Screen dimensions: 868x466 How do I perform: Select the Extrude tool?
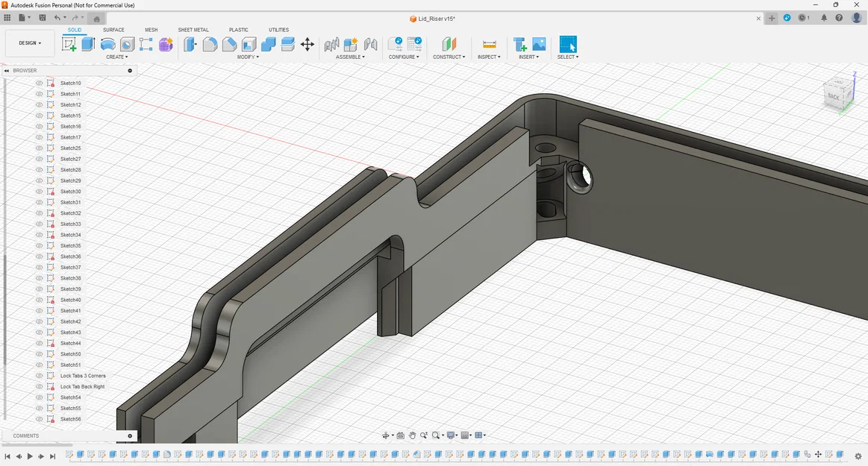(x=88, y=43)
